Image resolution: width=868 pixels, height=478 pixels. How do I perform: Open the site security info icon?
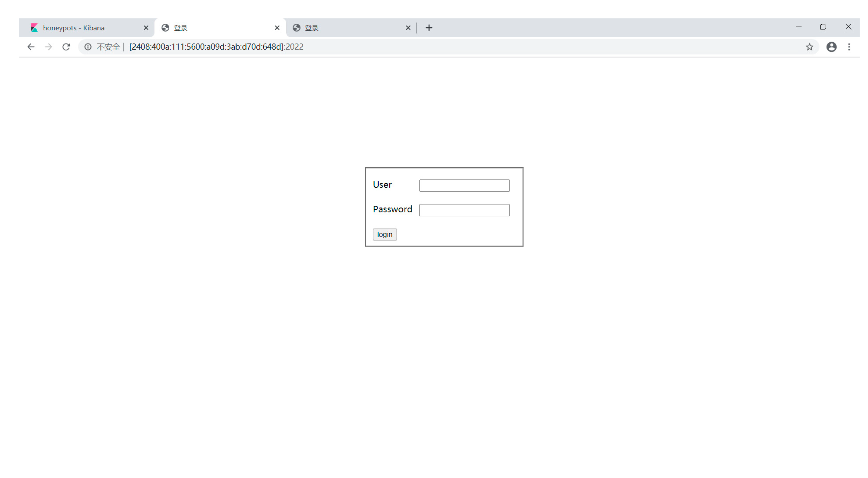pyautogui.click(x=88, y=47)
